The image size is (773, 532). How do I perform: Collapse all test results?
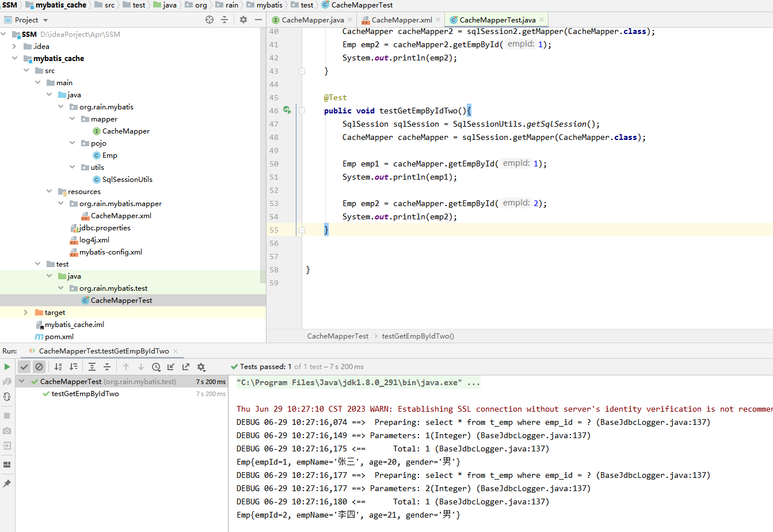(x=107, y=367)
